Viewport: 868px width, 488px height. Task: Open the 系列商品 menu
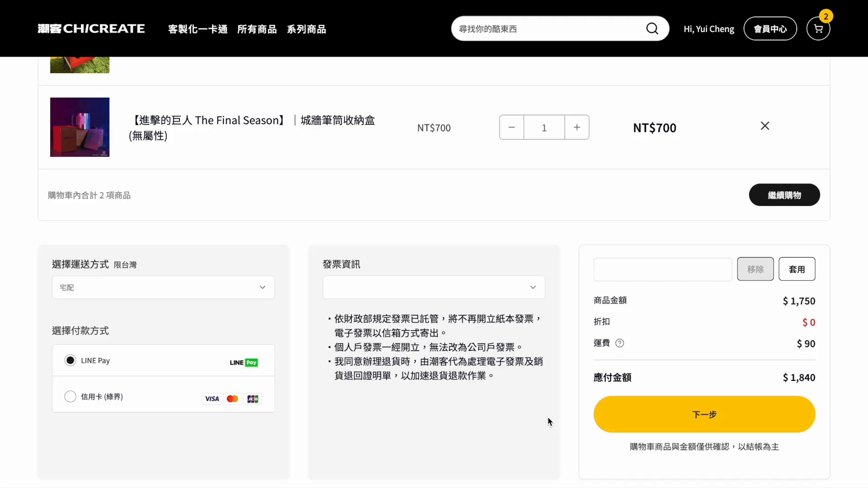pos(307,29)
